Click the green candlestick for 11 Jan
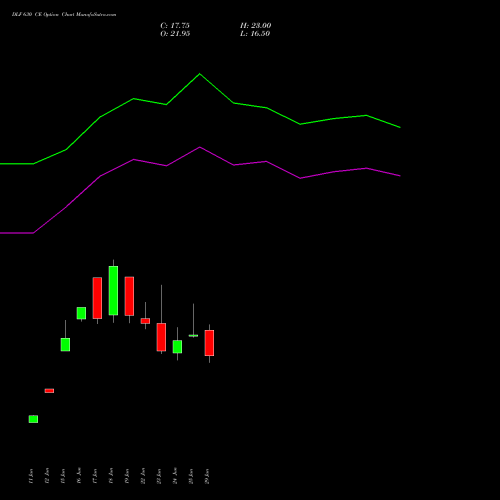 [x=33, y=419]
